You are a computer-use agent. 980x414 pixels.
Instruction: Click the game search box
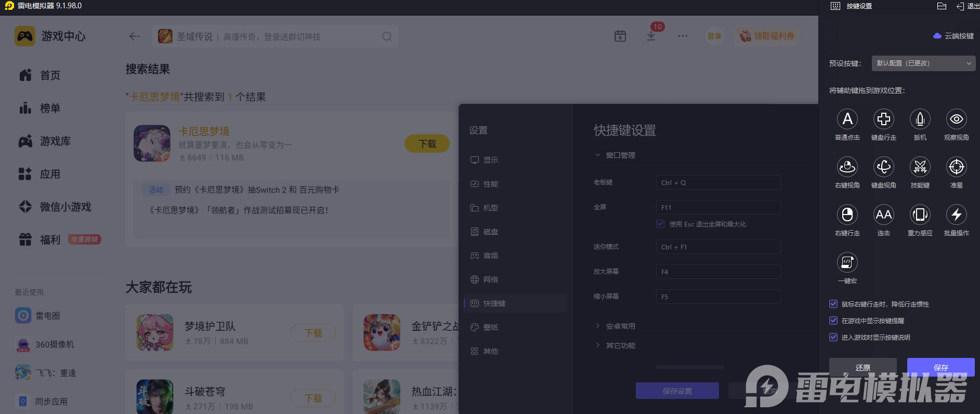[x=275, y=36]
